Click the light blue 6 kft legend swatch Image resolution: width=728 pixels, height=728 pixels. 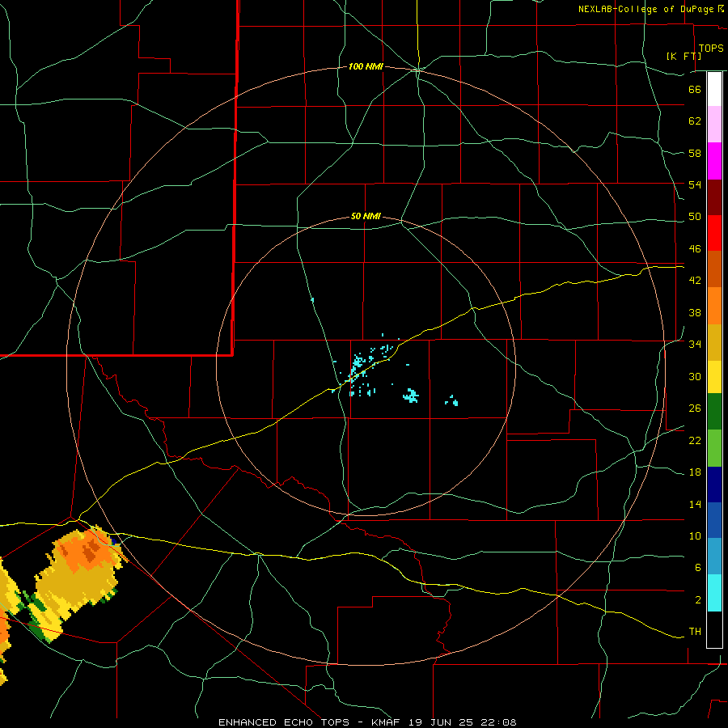pos(714,557)
